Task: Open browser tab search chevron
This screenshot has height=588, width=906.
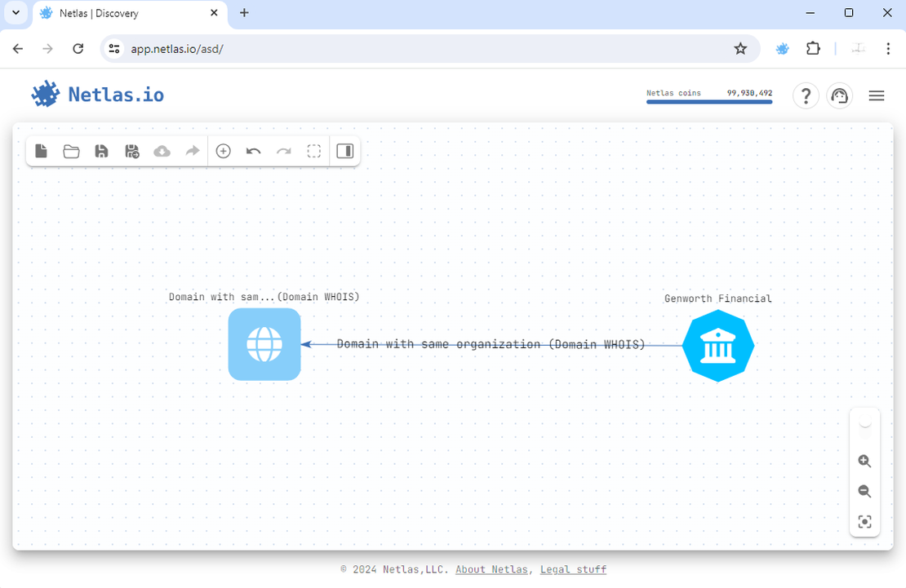Action: pyautogui.click(x=16, y=13)
